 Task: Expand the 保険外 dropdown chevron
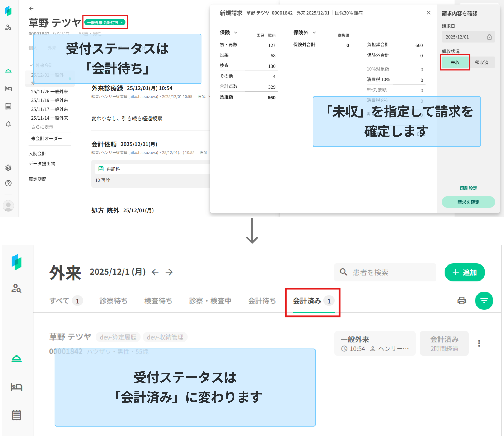click(314, 33)
